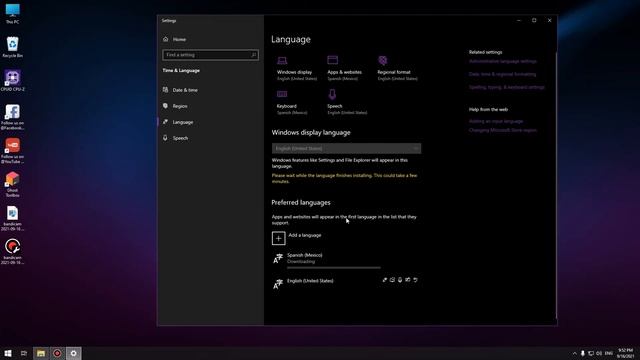Select Language in the sidebar

[178, 122]
